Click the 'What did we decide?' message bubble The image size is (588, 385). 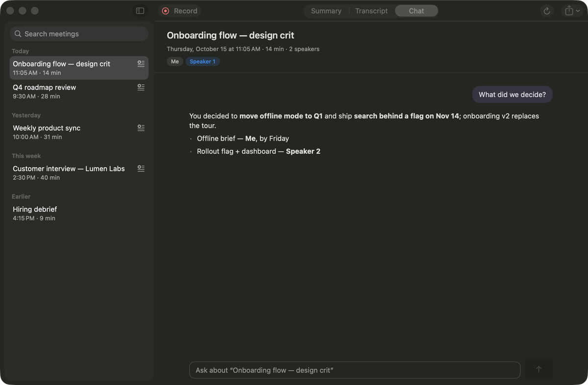pyautogui.click(x=512, y=95)
